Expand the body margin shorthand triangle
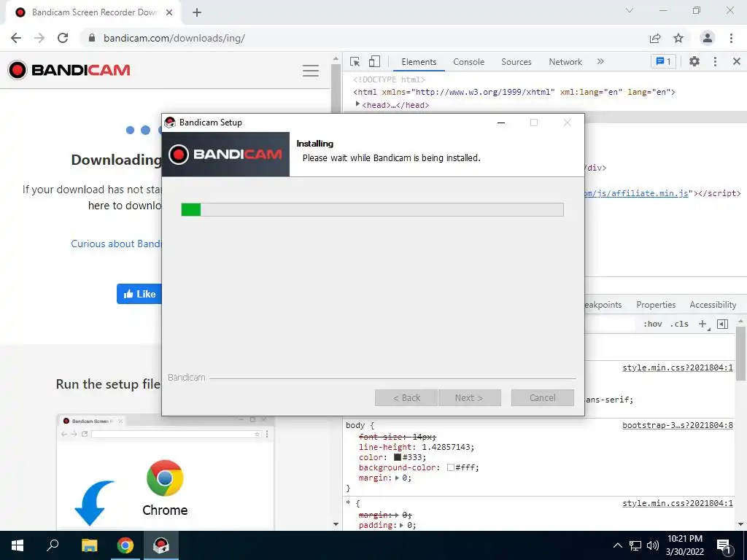Image resolution: width=747 pixels, height=560 pixels. [398, 478]
